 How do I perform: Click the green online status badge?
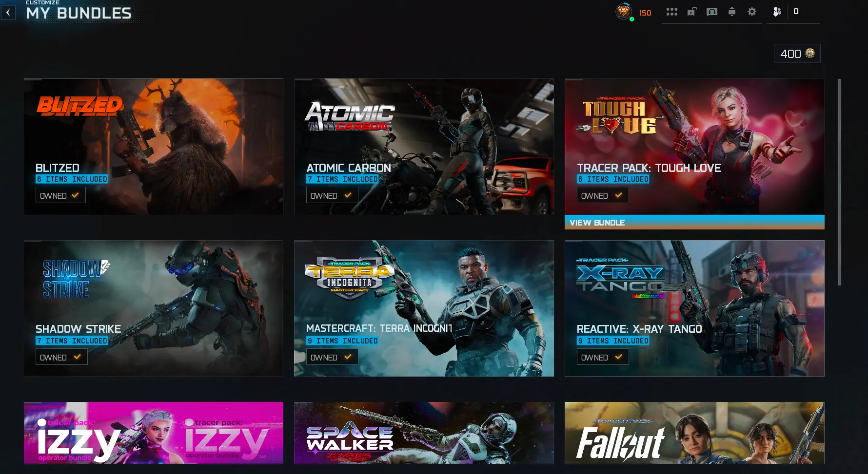click(631, 19)
